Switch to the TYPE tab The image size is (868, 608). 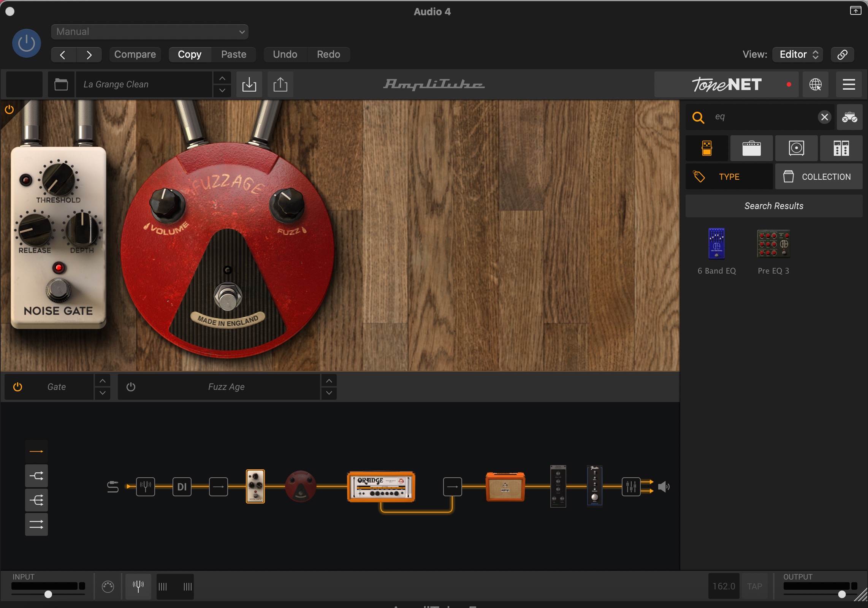[729, 177]
